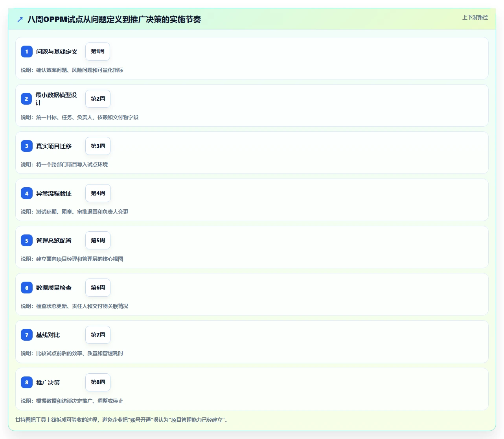This screenshot has width=504, height=439.
Task: Click the blue number 3 step badge
Action: pyautogui.click(x=27, y=146)
